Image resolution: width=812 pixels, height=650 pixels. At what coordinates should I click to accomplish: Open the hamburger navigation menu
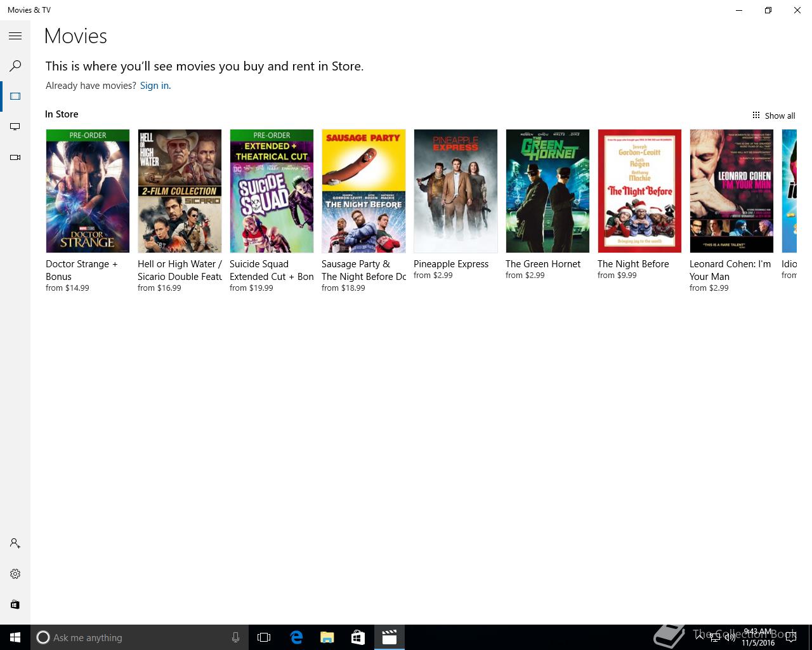point(15,36)
